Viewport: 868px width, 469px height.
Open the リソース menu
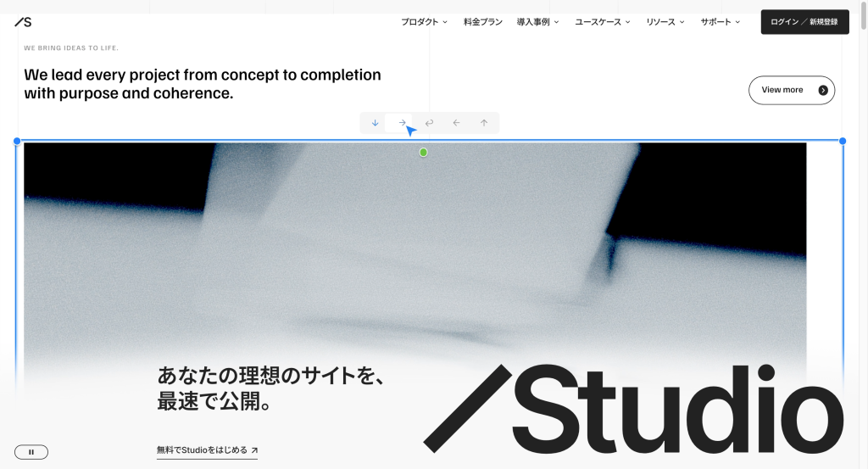coord(665,22)
